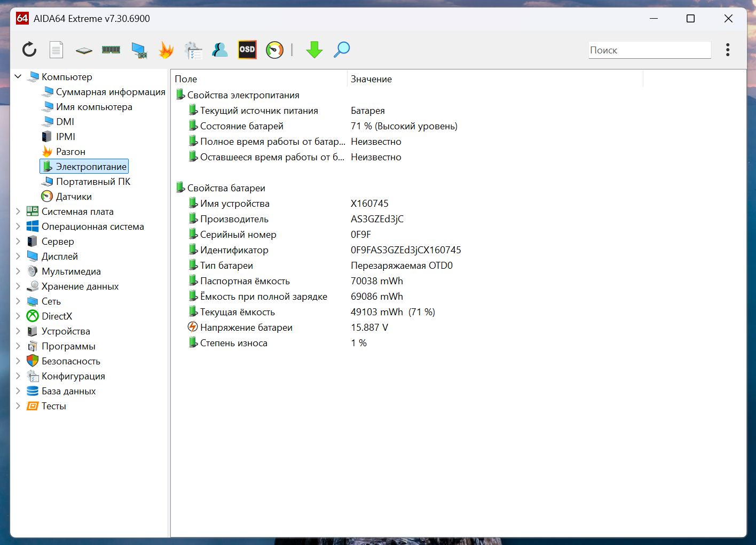Click the 70038 mWh capacity value
756x545 pixels.
click(377, 281)
